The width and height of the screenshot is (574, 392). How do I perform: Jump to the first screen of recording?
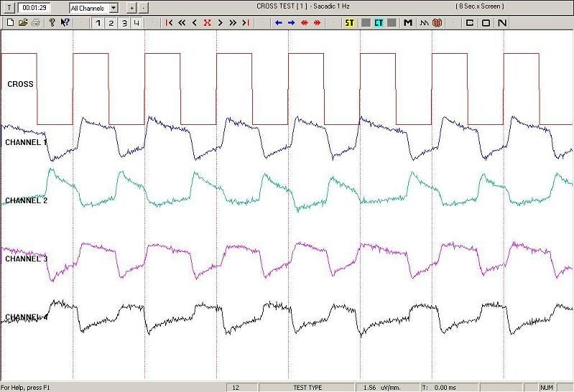coord(169,23)
